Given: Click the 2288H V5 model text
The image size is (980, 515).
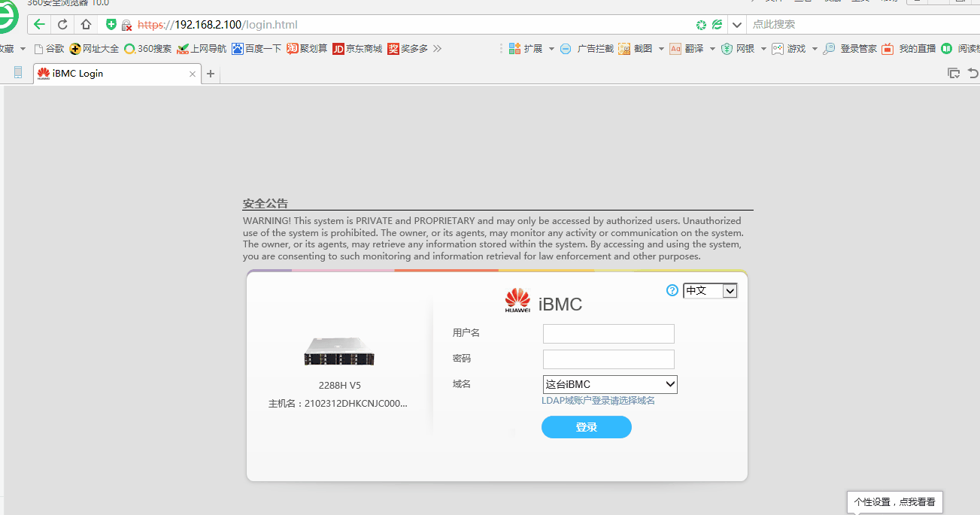Looking at the screenshot, I should click(x=340, y=386).
